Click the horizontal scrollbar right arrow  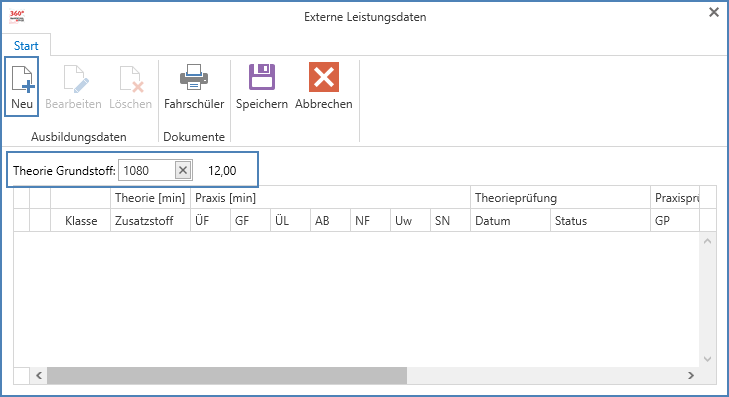tap(691, 375)
